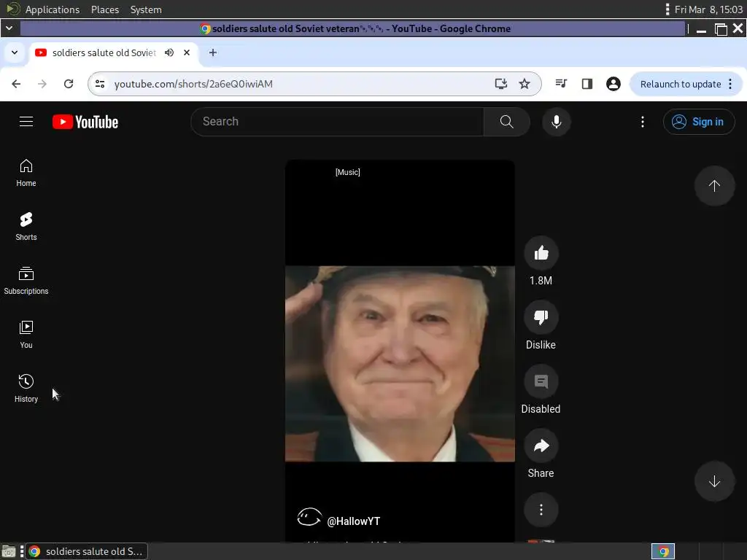This screenshot has width=747, height=560.
Task: Click Relaunch to update
Action: (681, 85)
